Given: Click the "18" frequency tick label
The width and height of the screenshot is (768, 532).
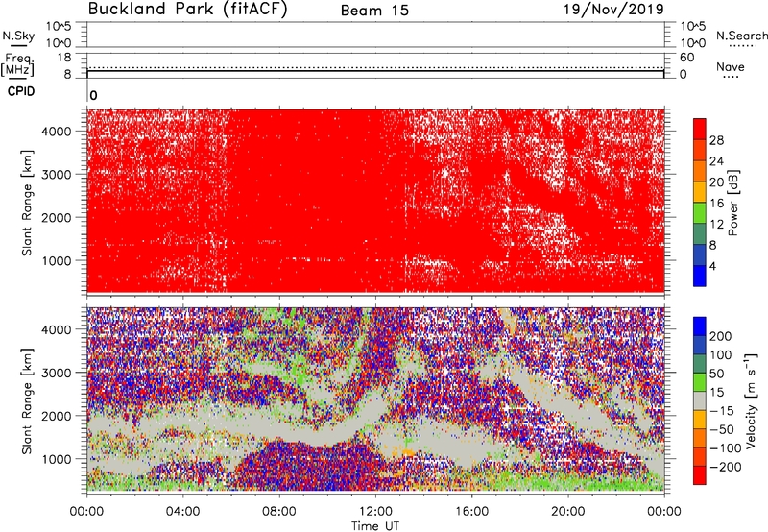Looking at the screenshot, I should (64, 58).
